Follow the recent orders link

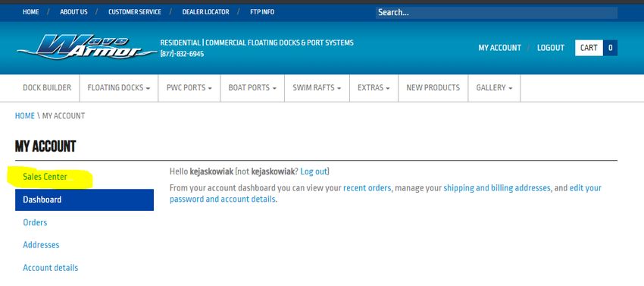tap(367, 188)
